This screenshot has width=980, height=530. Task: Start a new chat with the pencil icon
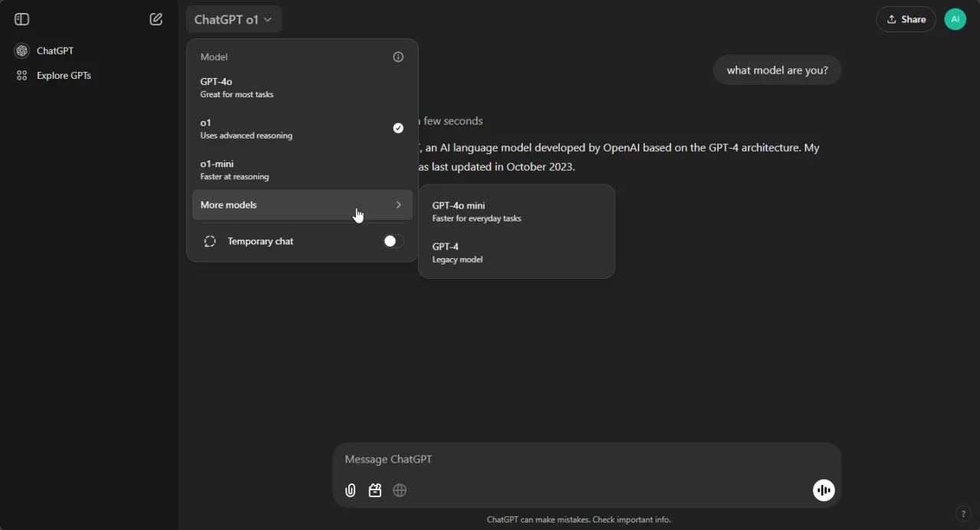click(x=156, y=19)
